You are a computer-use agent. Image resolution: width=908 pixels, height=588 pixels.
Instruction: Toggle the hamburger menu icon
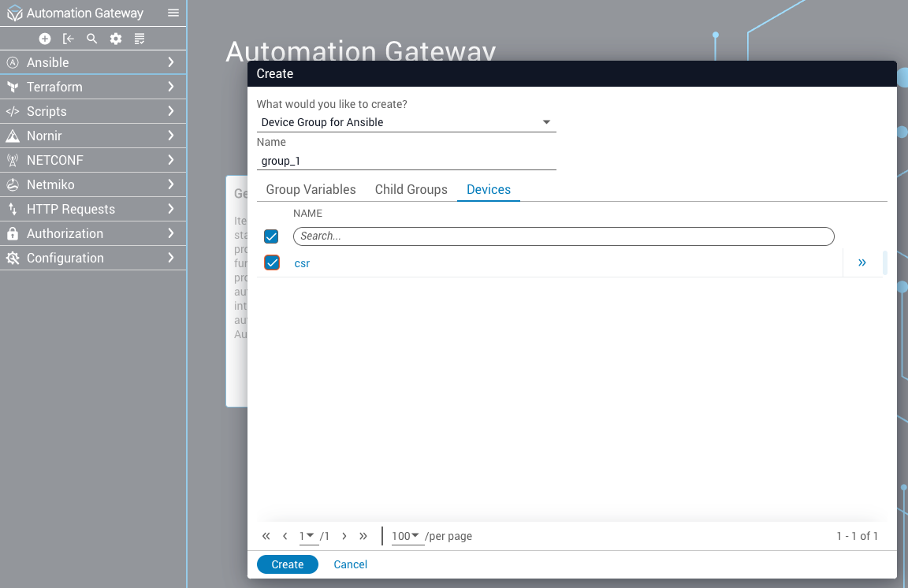173,13
